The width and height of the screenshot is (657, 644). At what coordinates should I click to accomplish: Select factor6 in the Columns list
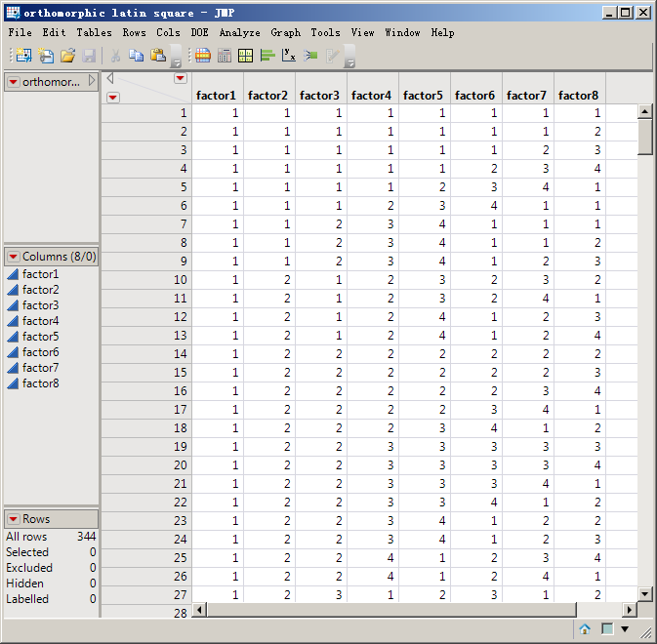click(x=40, y=352)
